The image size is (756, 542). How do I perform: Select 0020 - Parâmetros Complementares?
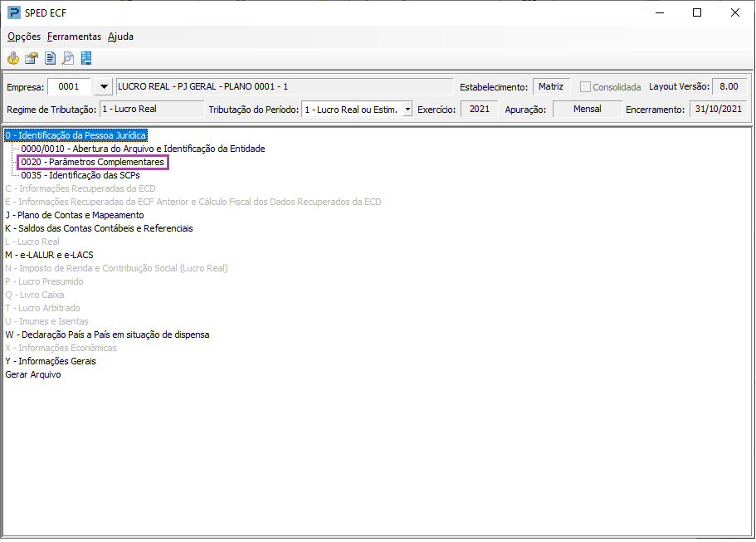(93, 163)
